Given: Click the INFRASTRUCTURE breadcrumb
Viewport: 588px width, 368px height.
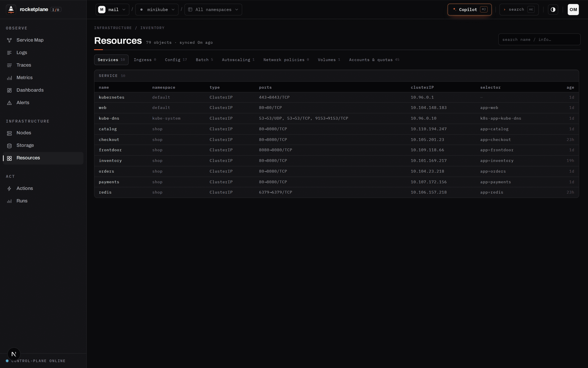Looking at the screenshot, I should coord(113,28).
